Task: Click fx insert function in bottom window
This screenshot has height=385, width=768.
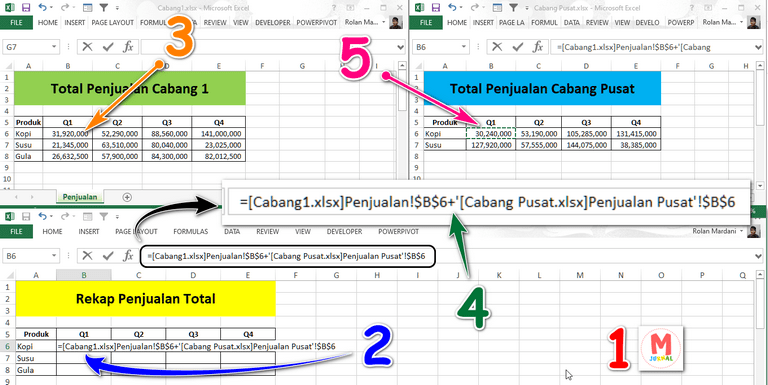Action: pyautogui.click(x=128, y=256)
